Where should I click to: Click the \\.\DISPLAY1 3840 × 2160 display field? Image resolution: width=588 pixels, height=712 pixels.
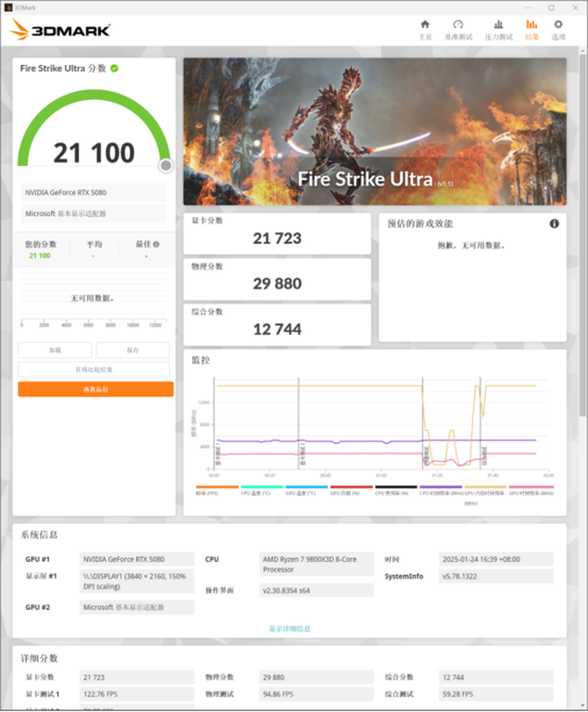(x=137, y=581)
